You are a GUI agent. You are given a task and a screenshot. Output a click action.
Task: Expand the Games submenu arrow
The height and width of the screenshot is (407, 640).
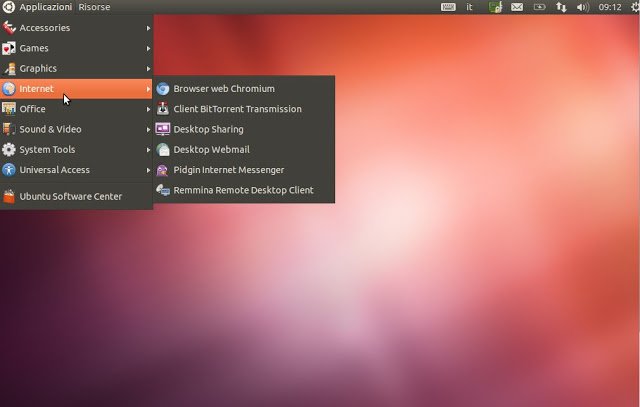tap(148, 49)
